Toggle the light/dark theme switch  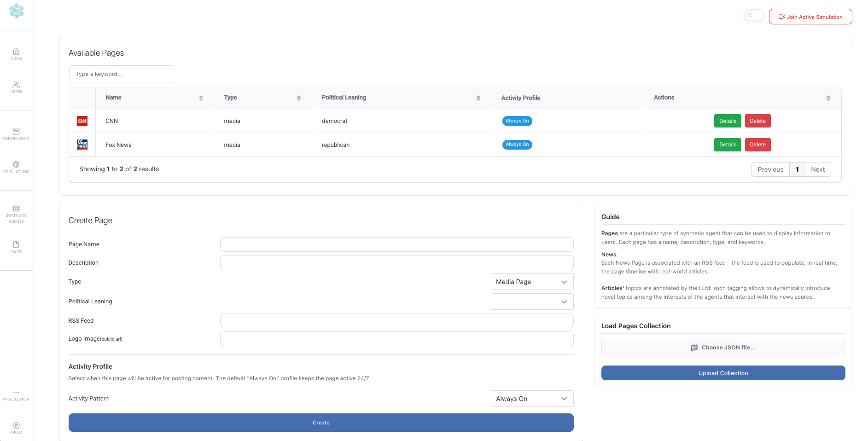(754, 16)
